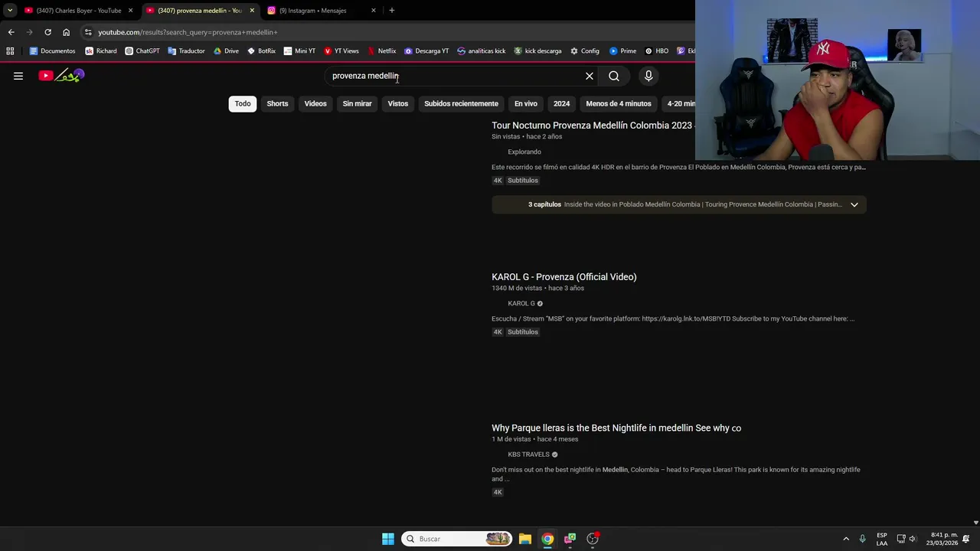Open the BotRix bookmark
Screen dimensions: 980x551
pyautogui.click(x=261, y=51)
